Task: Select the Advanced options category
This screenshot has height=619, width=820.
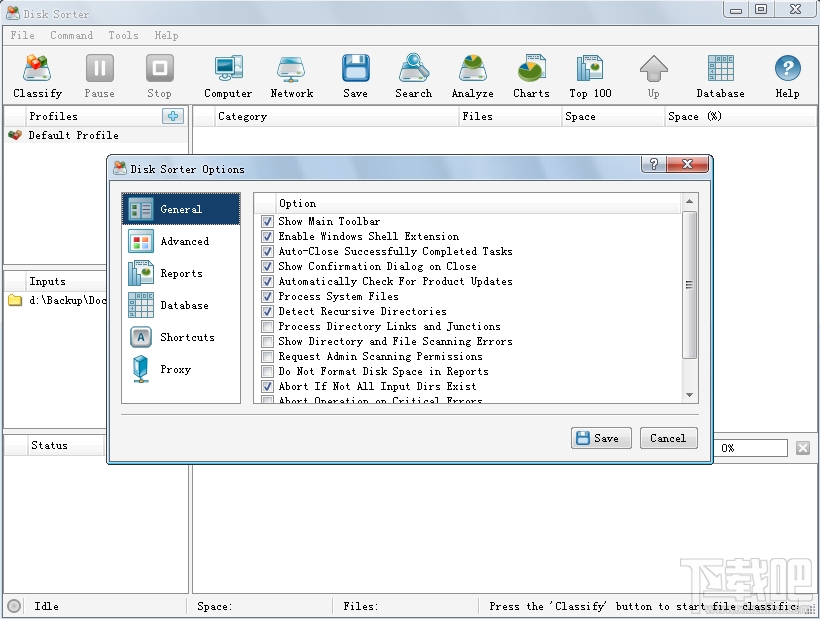Action: click(181, 241)
